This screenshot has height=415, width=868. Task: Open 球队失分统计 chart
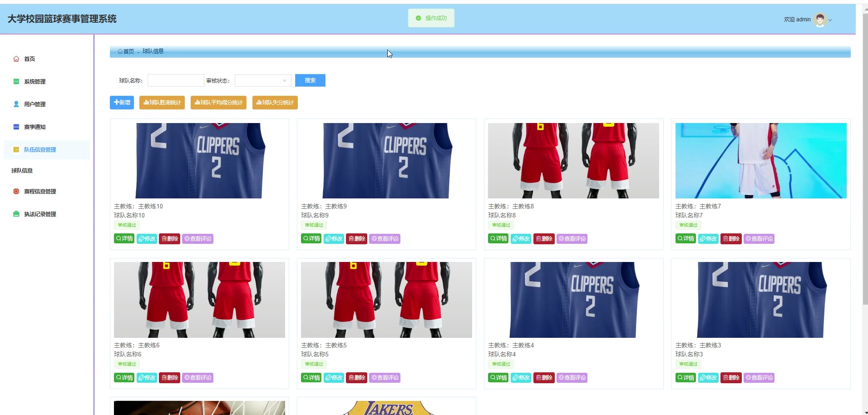click(x=275, y=103)
